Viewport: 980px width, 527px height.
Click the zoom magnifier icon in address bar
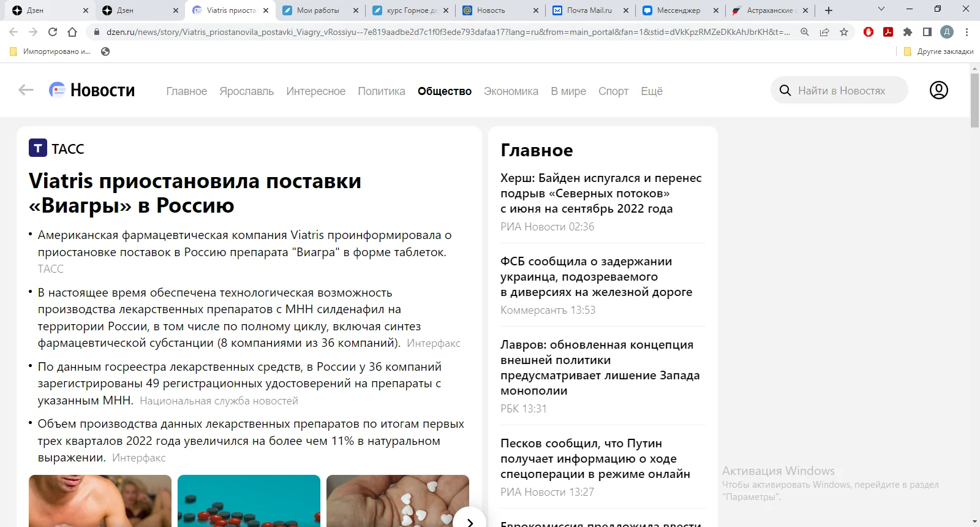pos(805,32)
